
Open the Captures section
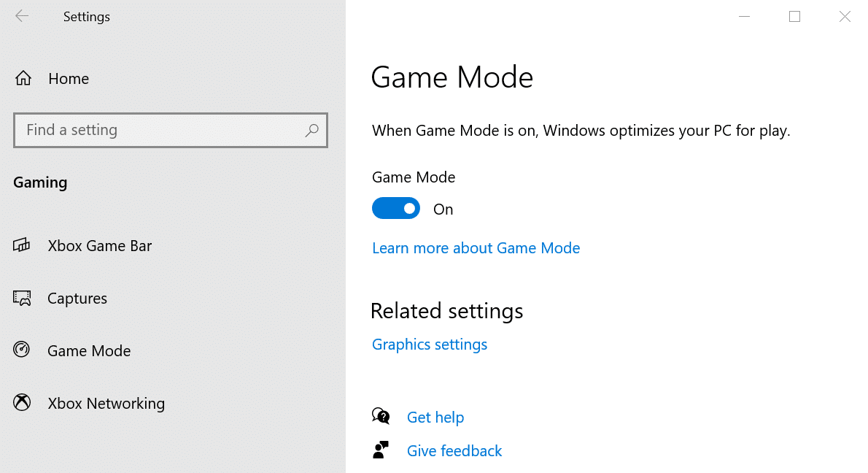point(77,299)
